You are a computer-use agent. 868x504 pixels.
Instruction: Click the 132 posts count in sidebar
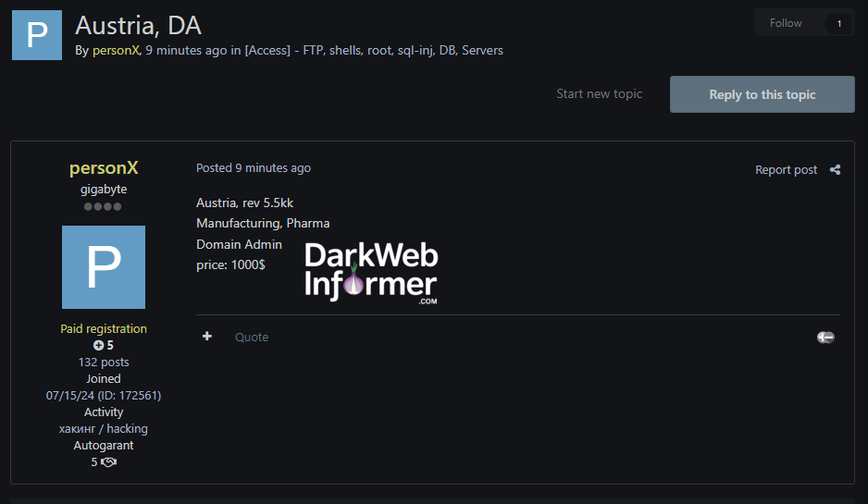[x=104, y=362]
